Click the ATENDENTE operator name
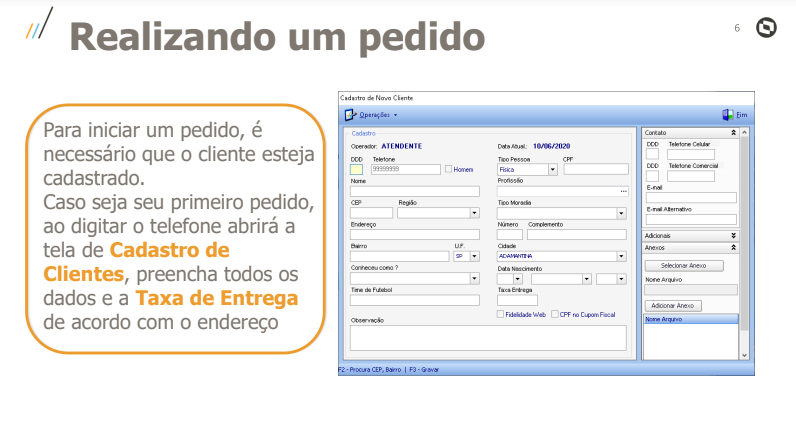The height and width of the screenshot is (445, 796). [x=402, y=146]
